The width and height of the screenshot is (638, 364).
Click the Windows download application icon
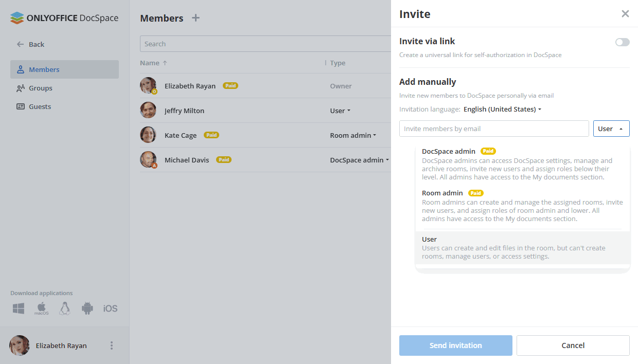pyautogui.click(x=19, y=308)
